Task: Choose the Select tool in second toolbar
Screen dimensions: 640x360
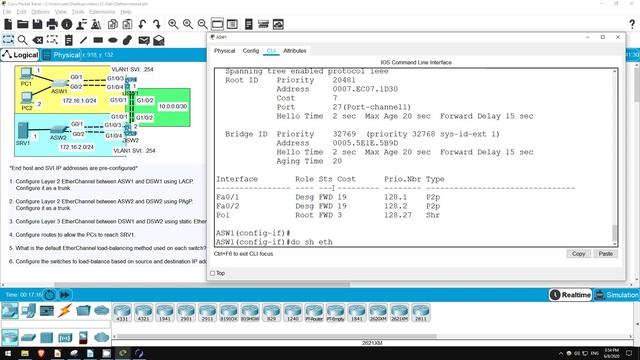Action: point(8,40)
